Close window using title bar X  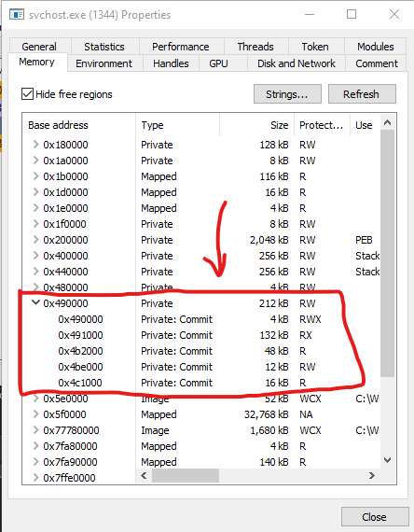394,15
